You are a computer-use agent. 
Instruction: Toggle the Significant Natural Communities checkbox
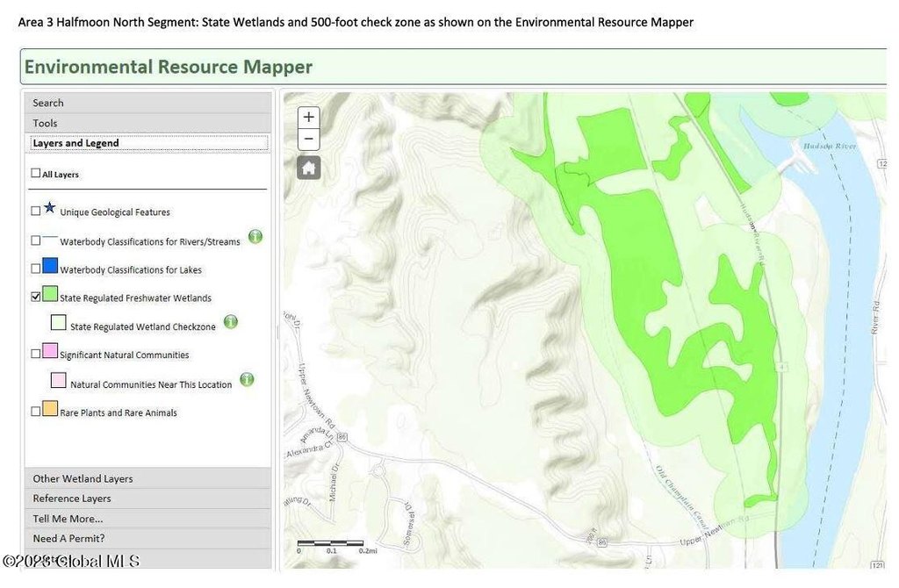pos(36,354)
